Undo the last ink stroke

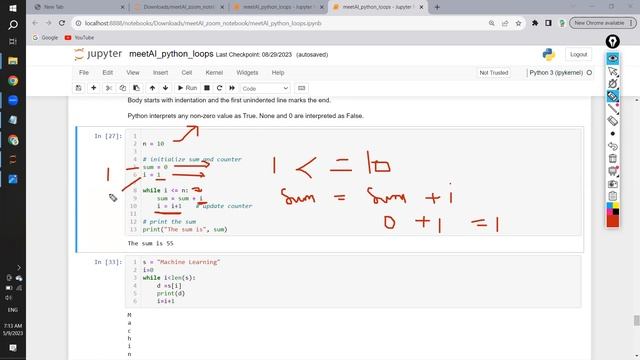(x=612, y=146)
